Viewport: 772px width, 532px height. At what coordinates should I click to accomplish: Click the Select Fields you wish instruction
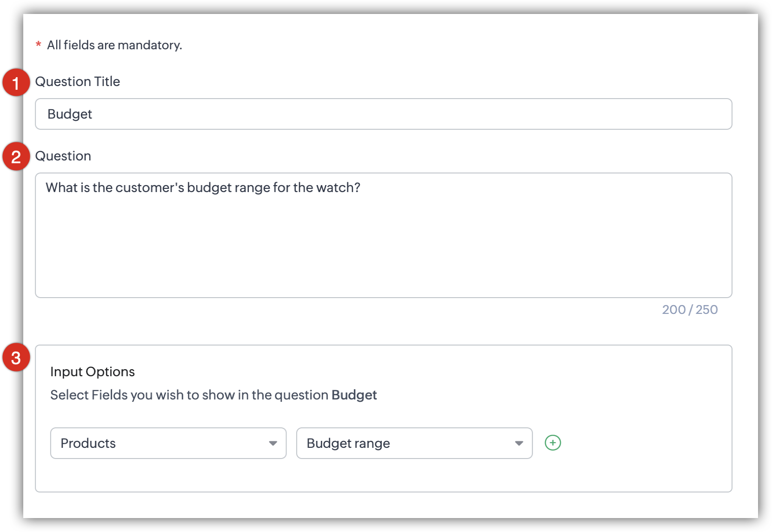coord(189,395)
